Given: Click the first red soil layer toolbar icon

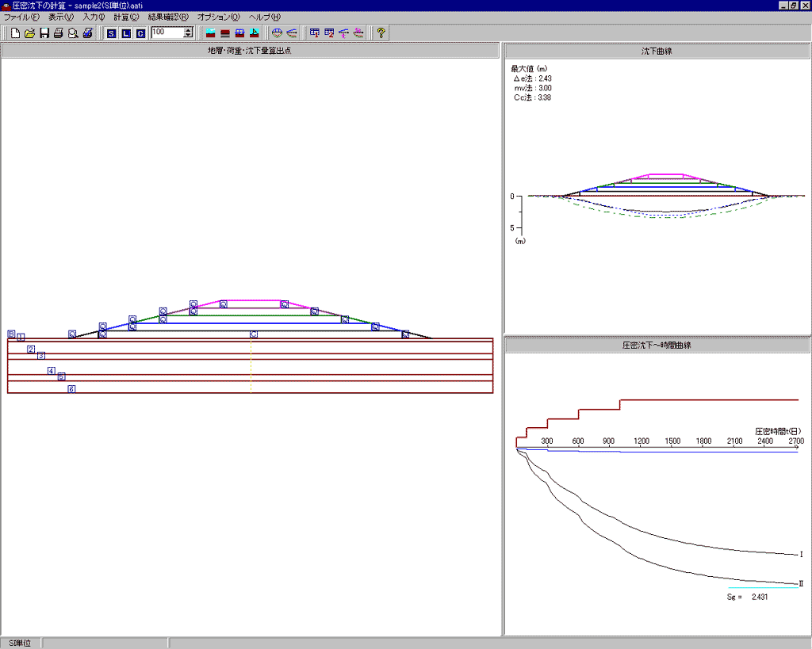Looking at the screenshot, I should pos(211,33).
